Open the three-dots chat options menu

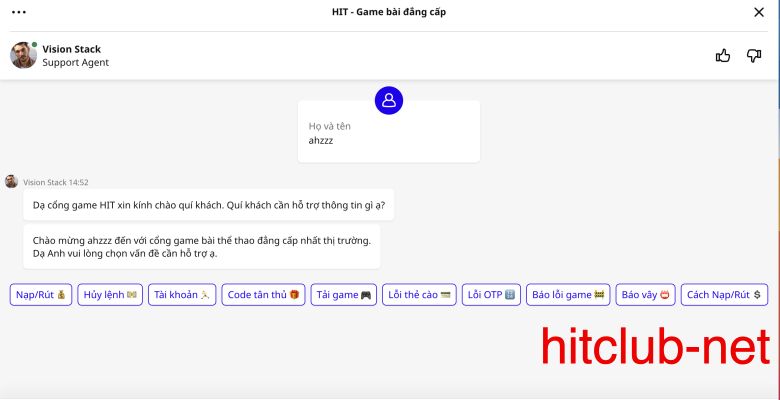(19, 12)
